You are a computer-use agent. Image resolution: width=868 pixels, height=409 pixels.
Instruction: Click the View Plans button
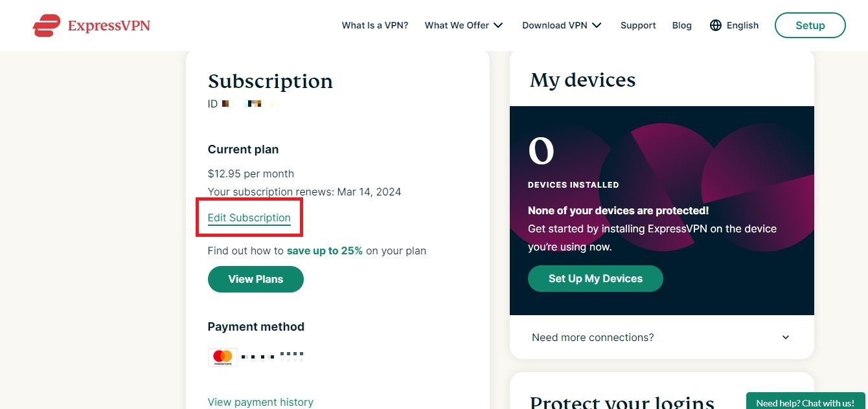(255, 279)
